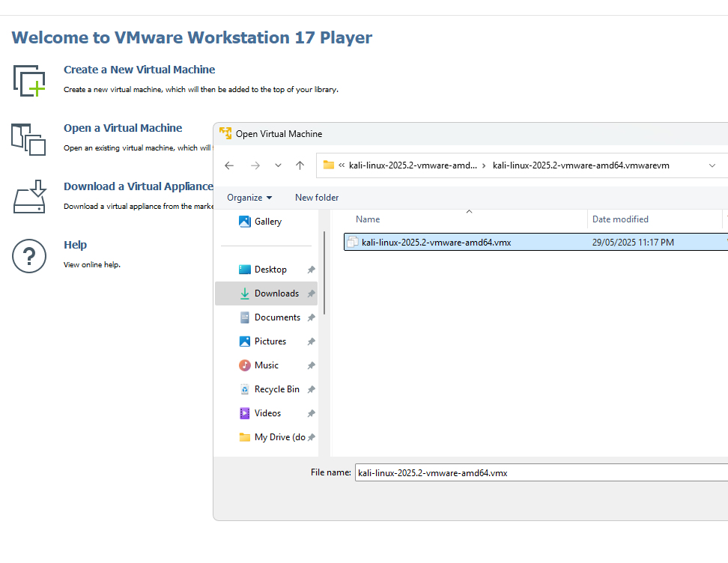Open the Organize dropdown menu
Viewport: 728px width, 563px height.
[249, 198]
